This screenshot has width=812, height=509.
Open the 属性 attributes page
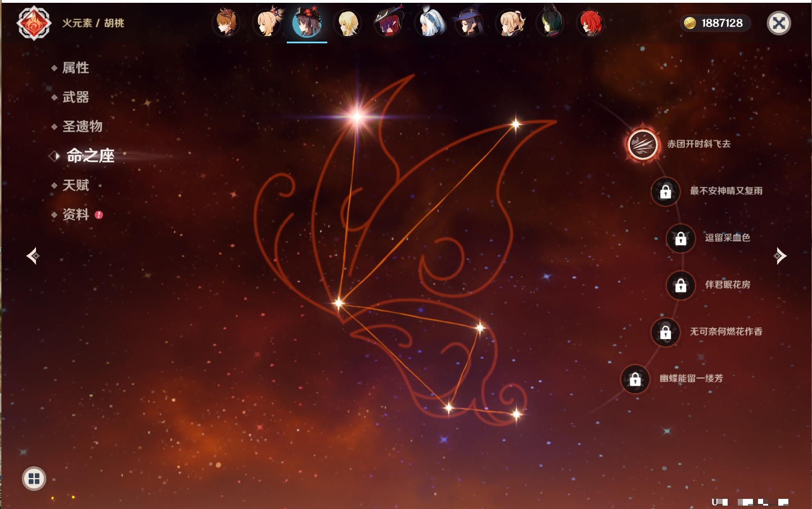pos(75,68)
